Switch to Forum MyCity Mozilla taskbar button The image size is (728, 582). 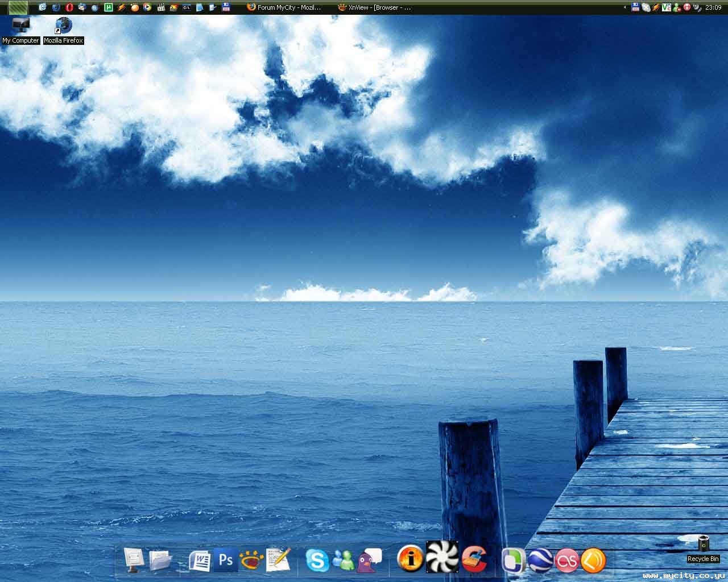pyautogui.click(x=284, y=7)
